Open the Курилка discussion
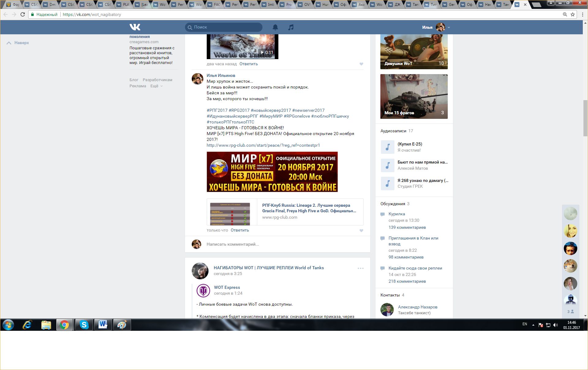The image size is (588, 370). click(397, 214)
